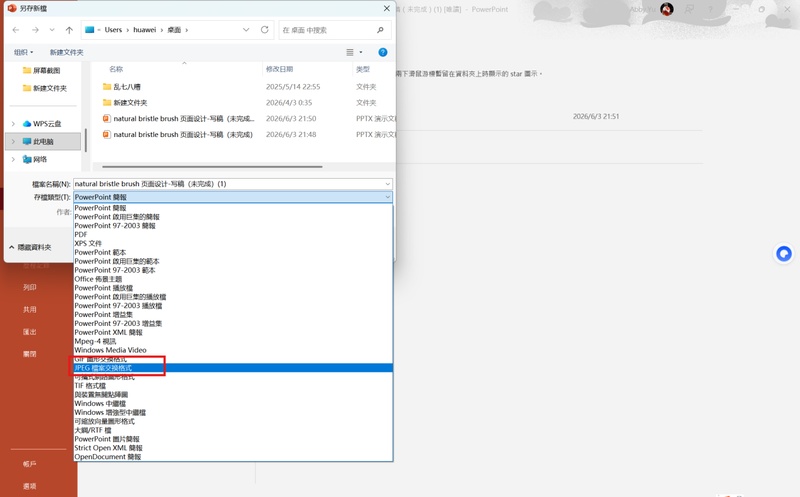Click the PowerPoint logo in dialog title bar

pos(12,8)
